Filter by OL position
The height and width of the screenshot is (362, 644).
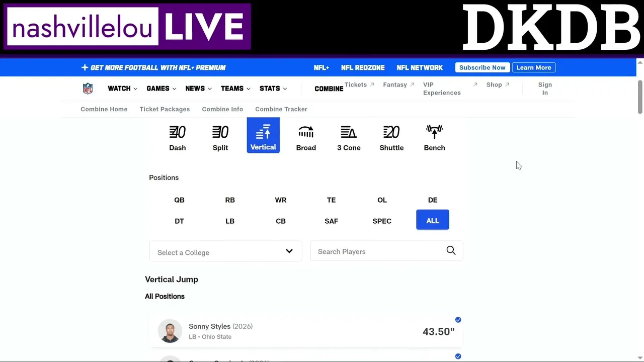[x=382, y=200]
